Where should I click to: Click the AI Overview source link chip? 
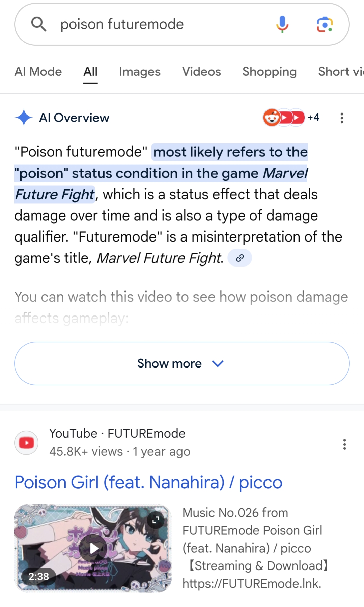coord(240,258)
